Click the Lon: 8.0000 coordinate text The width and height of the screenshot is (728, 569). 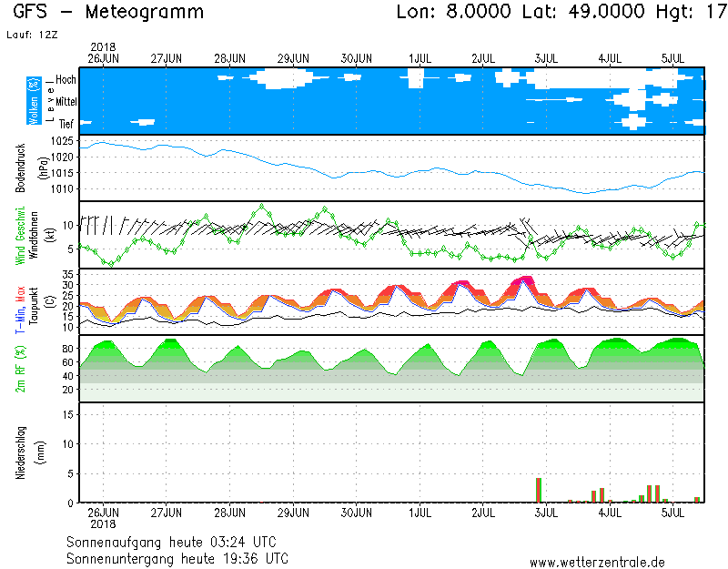pos(454,13)
